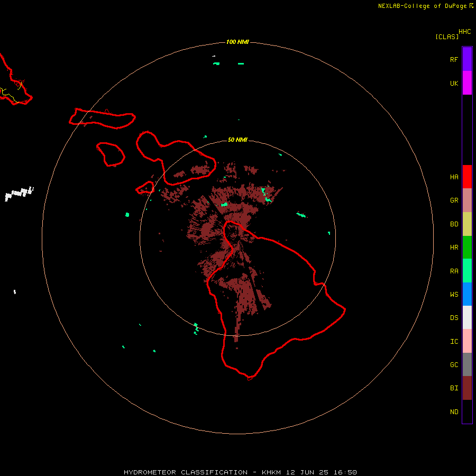Image resolution: width=476 pixels, height=476 pixels.
Task: Click the 100 NMI range ring label
Action: (237, 42)
